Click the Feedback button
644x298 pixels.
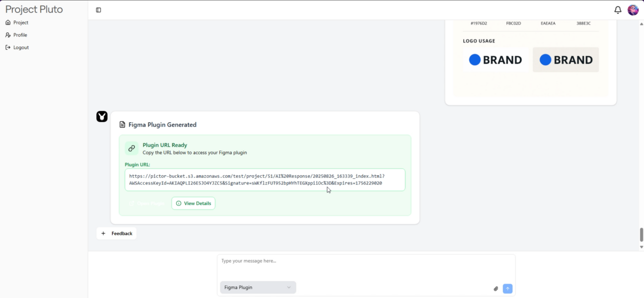click(x=122, y=234)
